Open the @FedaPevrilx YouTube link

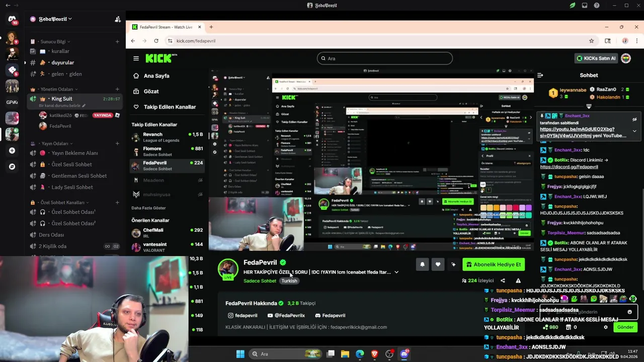[x=286, y=316]
